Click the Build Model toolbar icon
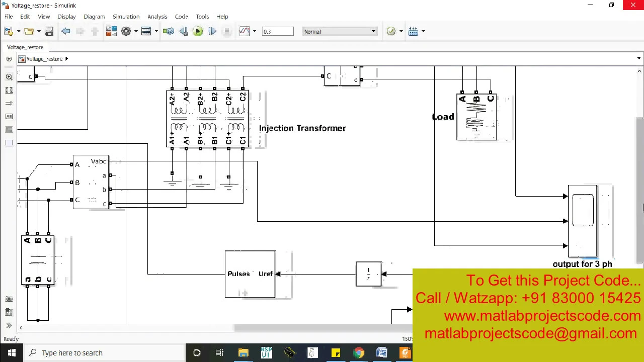 tap(413, 32)
